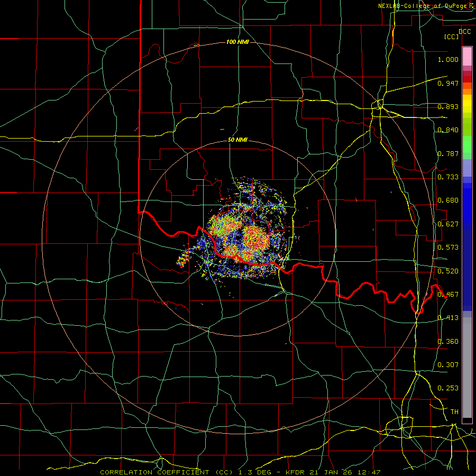
Task: Select the "DCC" label above the color scale
Action: click(x=465, y=32)
